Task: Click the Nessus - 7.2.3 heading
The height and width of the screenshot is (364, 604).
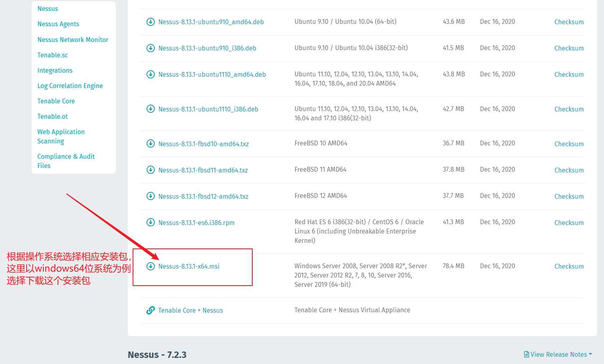Action: (x=157, y=355)
